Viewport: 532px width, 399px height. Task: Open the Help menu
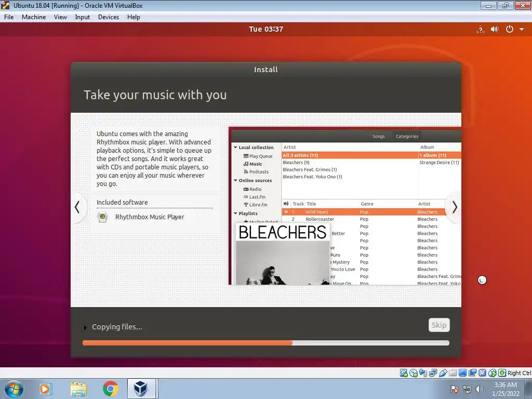click(134, 17)
